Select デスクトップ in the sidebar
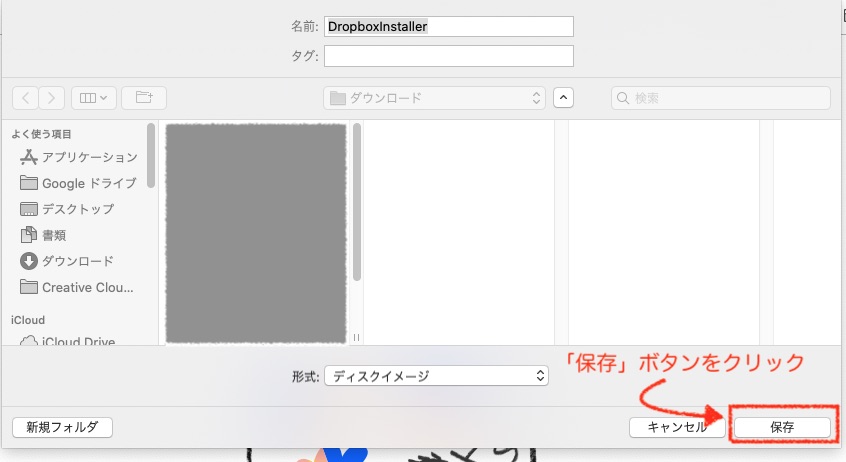The height and width of the screenshot is (462, 846). 78,209
